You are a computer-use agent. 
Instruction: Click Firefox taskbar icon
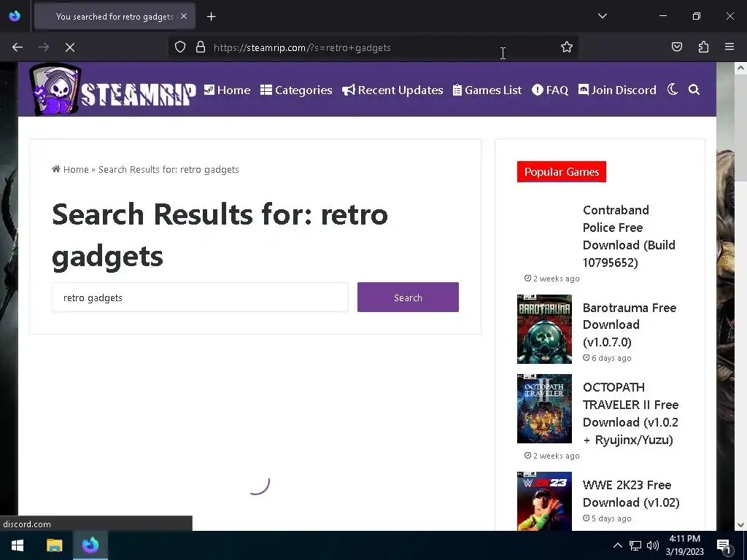click(x=90, y=545)
